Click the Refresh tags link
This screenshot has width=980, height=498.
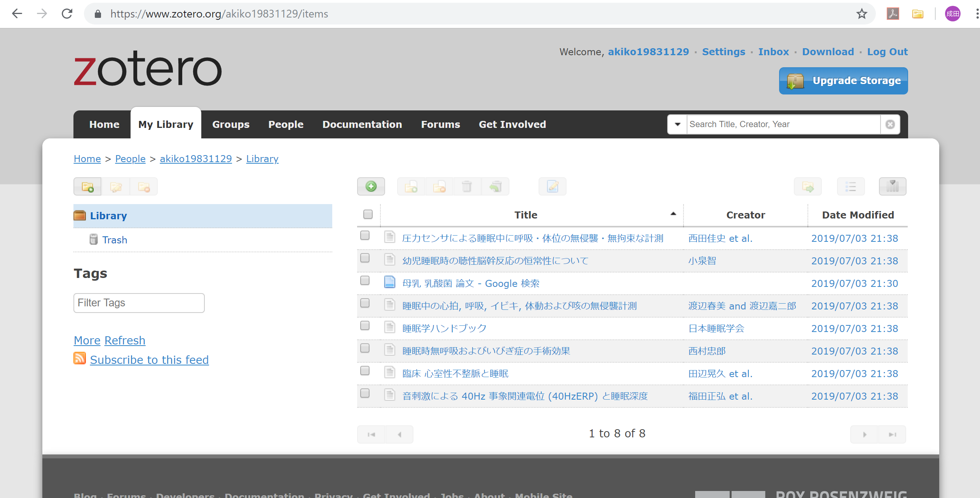pyautogui.click(x=125, y=341)
